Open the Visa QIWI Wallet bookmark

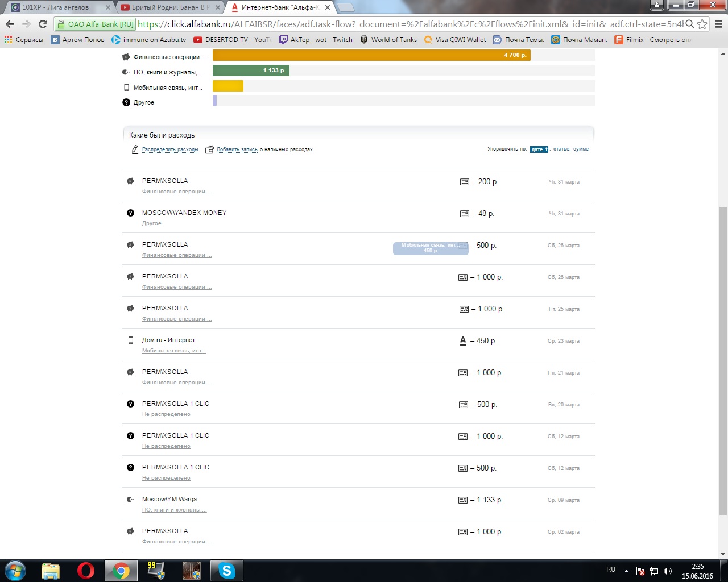(x=455, y=40)
